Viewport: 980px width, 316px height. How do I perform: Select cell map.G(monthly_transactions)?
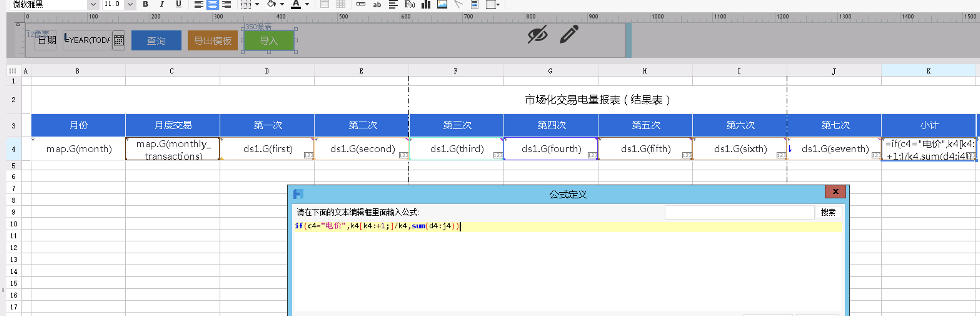(173, 149)
